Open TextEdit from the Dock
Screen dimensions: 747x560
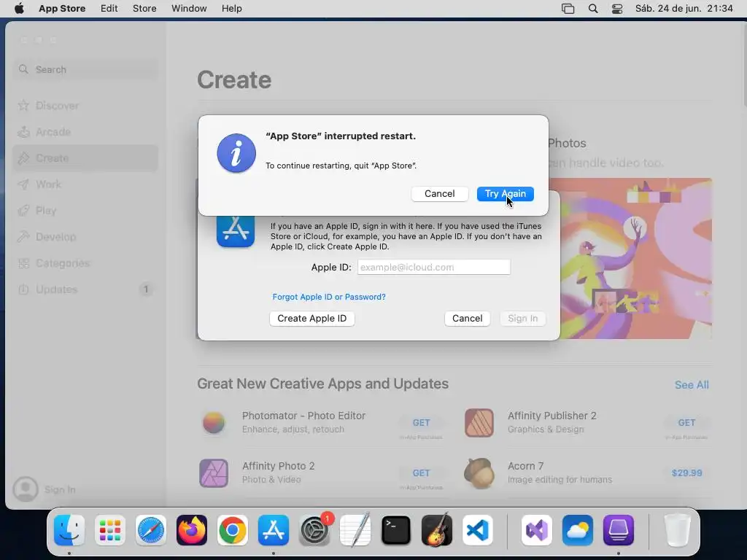click(355, 530)
